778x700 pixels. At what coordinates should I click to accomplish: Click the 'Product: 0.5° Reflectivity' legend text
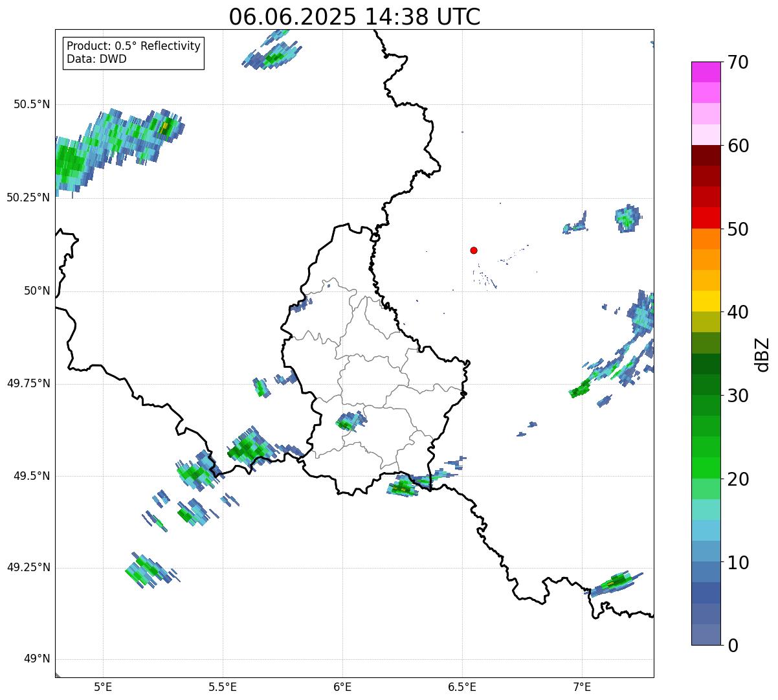[x=133, y=47]
